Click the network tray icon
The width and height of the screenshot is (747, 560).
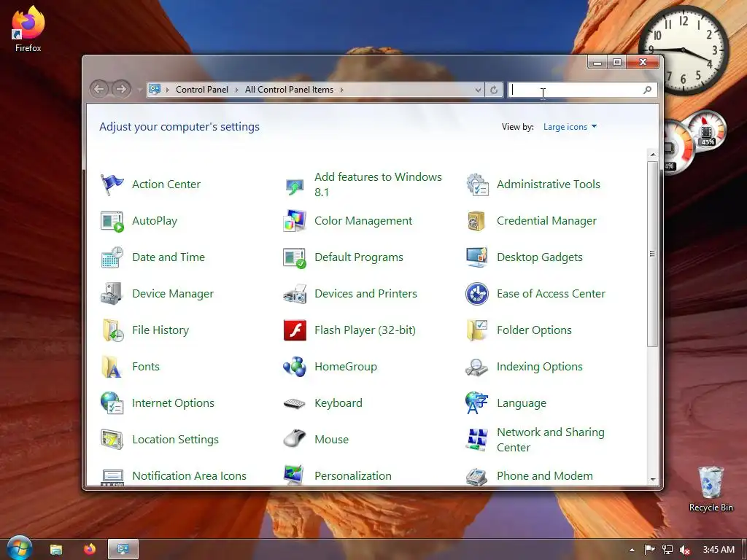667,550
